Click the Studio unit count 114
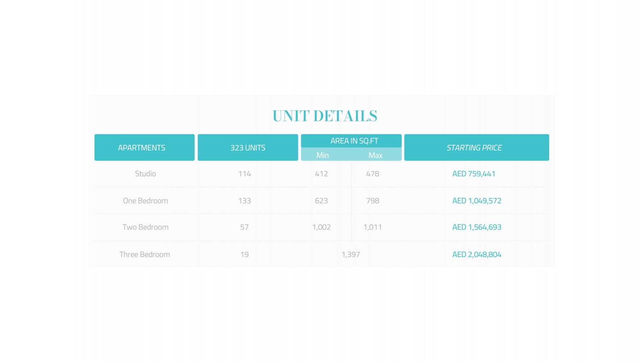The image size is (644, 362). [x=244, y=174]
